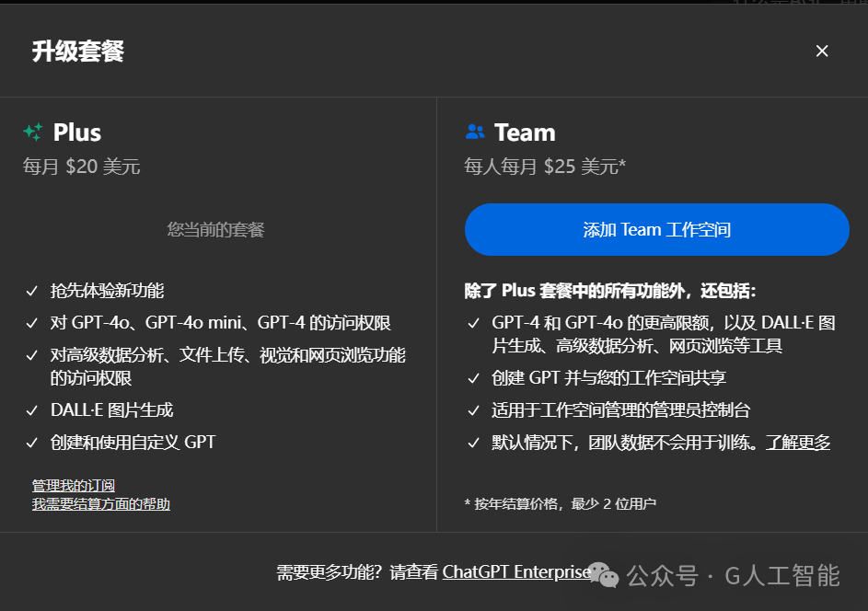Click the text 创建和使用自定义 GPT
The height and width of the screenshot is (611, 868).
133,443
